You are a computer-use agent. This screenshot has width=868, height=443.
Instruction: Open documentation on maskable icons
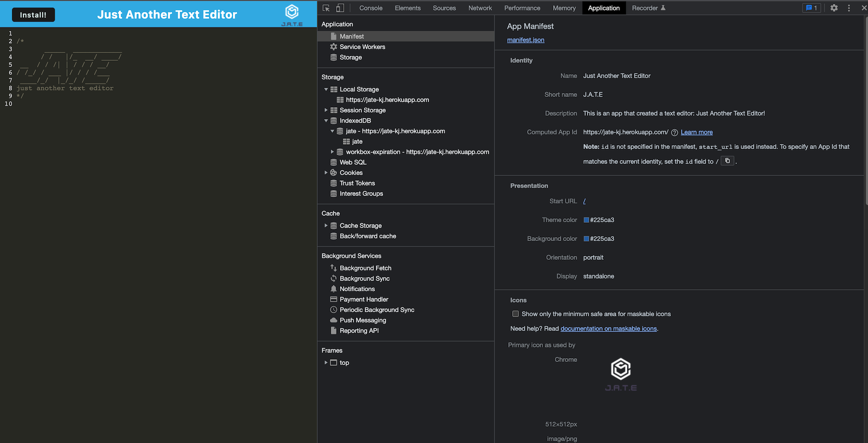click(609, 329)
